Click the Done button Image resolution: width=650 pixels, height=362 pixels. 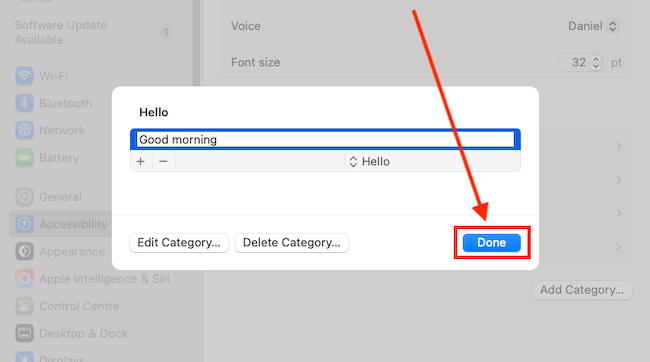click(x=492, y=243)
